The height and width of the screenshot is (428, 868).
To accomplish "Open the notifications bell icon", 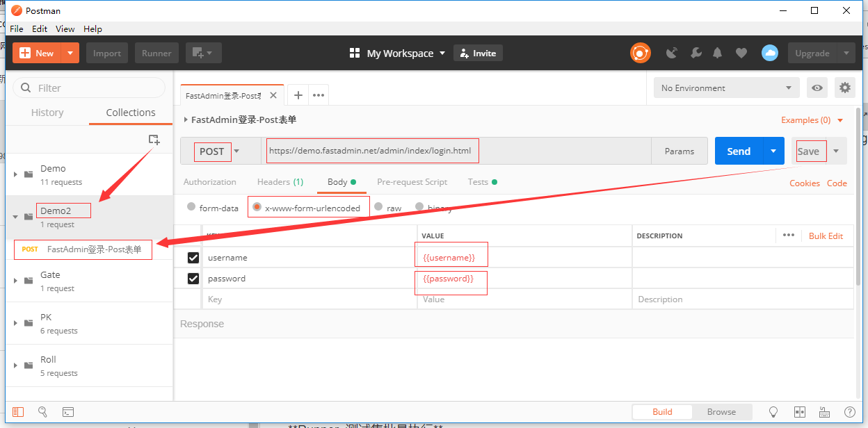I will point(717,53).
